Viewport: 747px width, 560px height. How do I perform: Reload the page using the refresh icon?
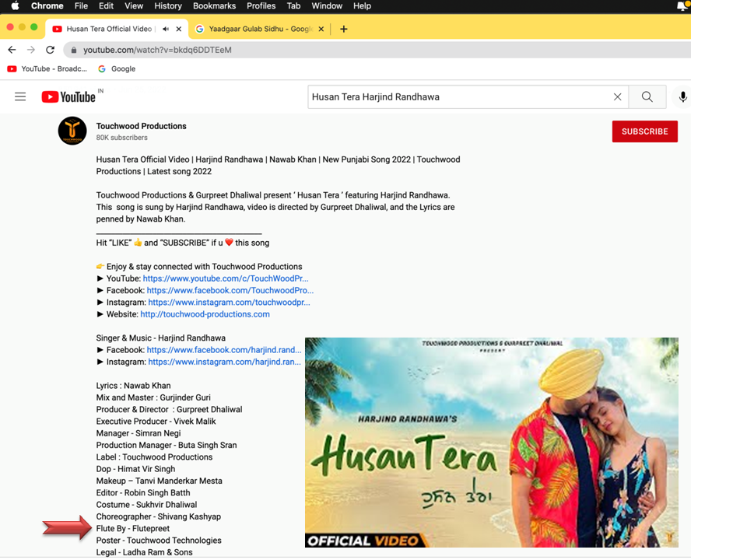50,50
